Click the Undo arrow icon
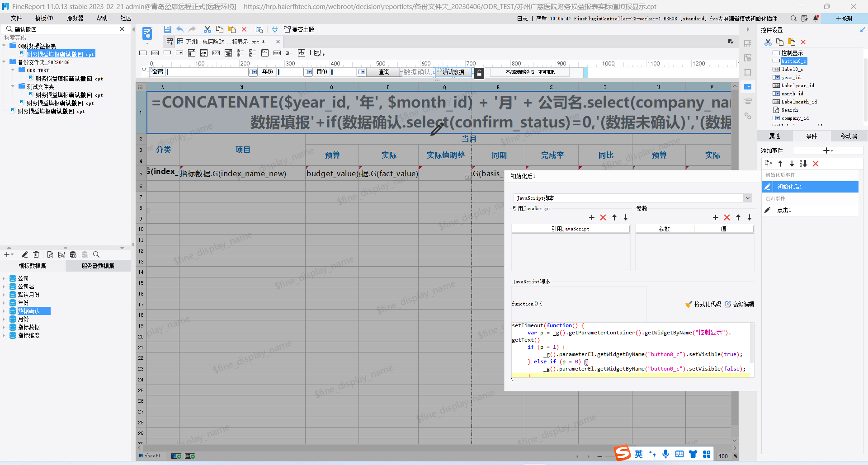This screenshot has height=465, width=868. click(x=180, y=29)
